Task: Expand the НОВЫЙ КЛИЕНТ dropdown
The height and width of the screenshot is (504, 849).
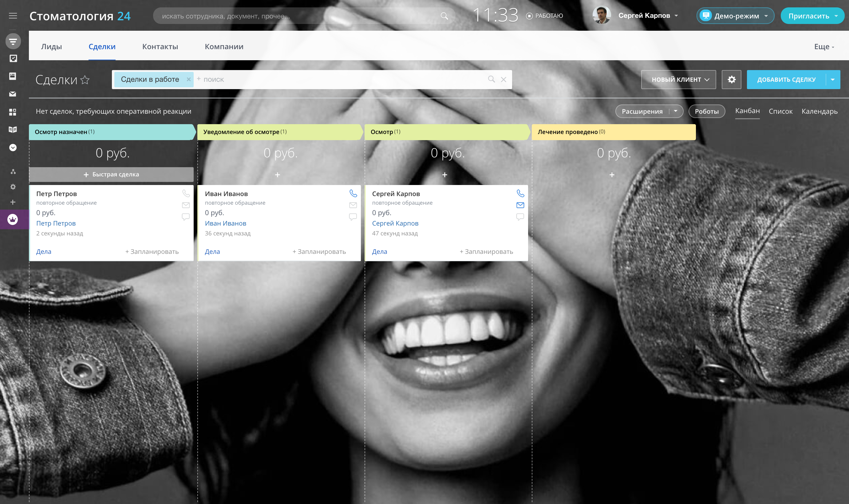Action: [678, 80]
